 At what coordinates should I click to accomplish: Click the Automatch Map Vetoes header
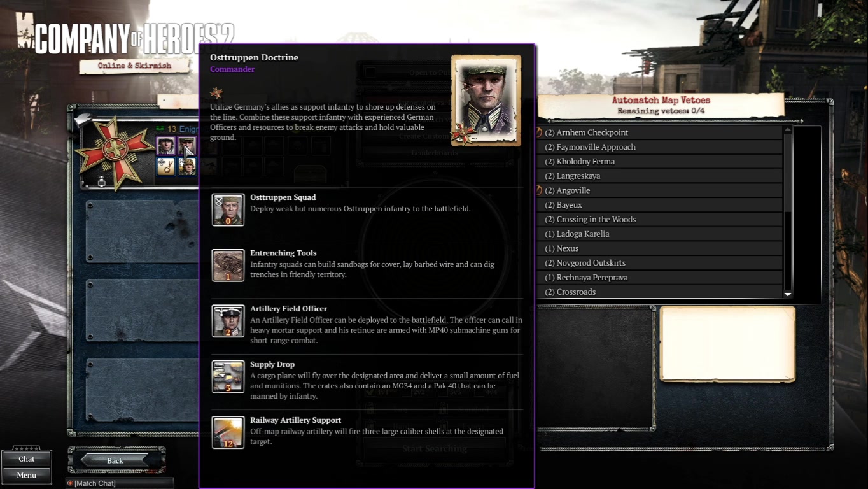pyautogui.click(x=661, y=100)
